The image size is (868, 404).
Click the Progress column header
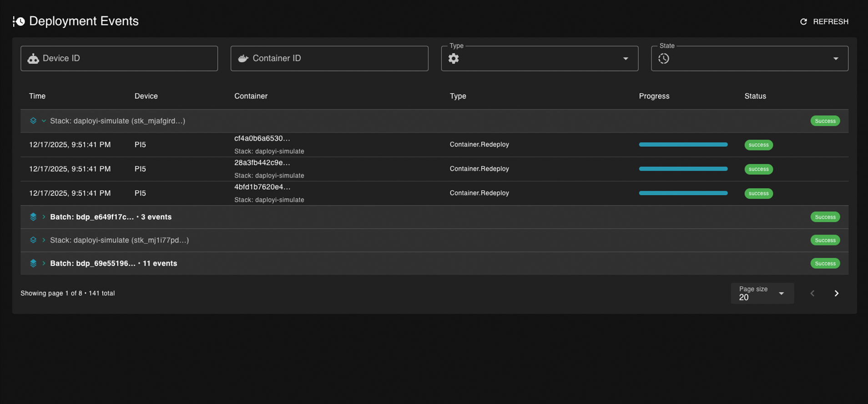(x=654, y=96)
